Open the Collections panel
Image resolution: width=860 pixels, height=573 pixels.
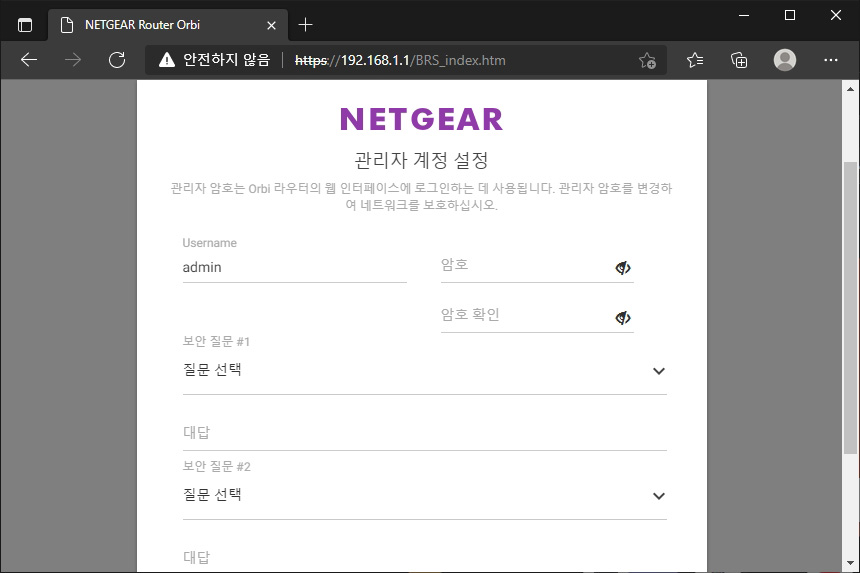739,60
